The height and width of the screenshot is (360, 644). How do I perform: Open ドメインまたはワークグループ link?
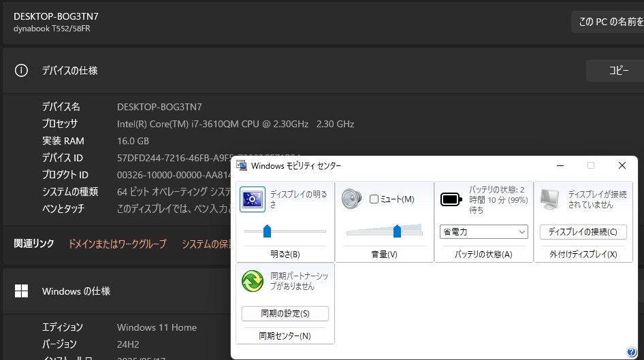118,244
